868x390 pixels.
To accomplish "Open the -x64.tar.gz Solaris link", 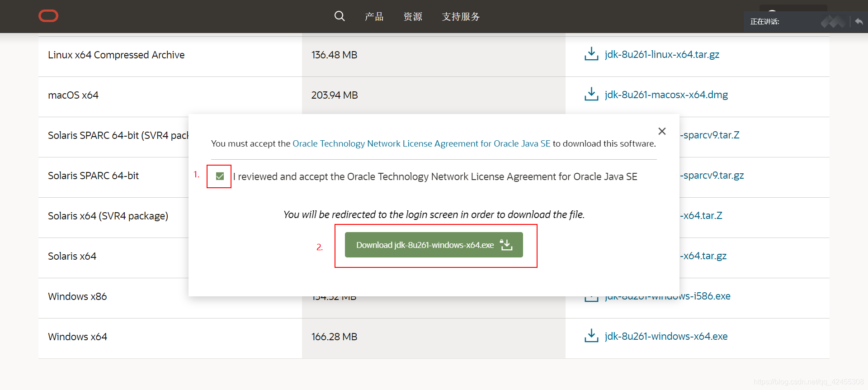I will click(703, 256).
